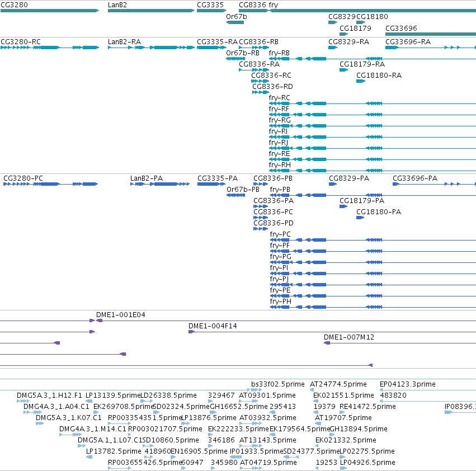Select the fry-PC protein label
The width and height of the screenshot is (476, 471).
click(280, 234)
